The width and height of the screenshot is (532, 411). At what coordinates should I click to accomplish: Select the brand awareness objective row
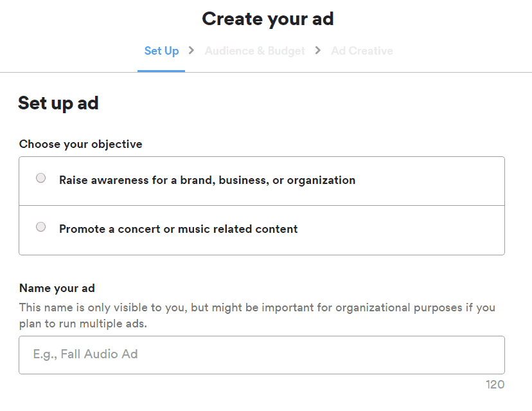point(262,180)
